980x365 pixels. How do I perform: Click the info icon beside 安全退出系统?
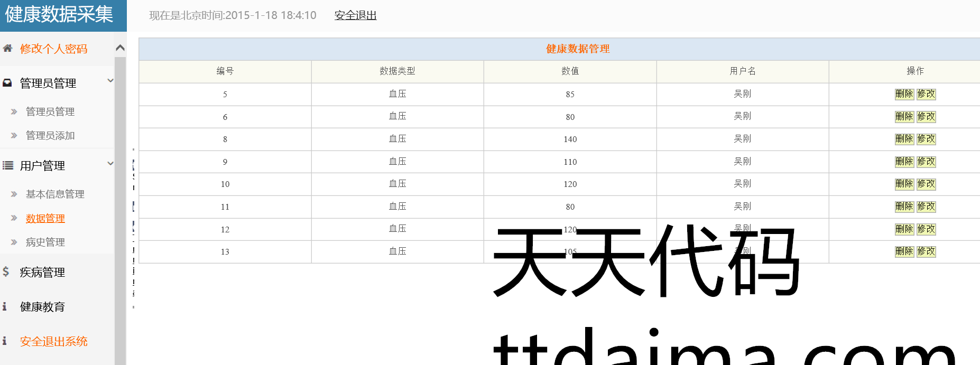(5, 341)
